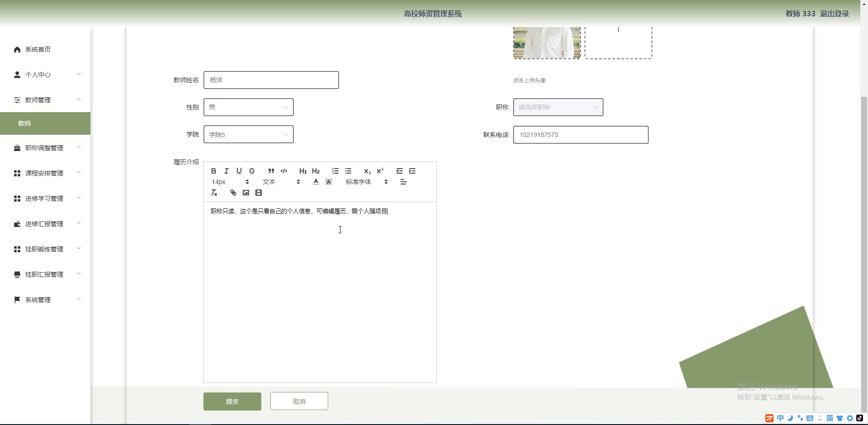868x425 pixels.
Task: Open the IME settings gear
Action: 849,418
